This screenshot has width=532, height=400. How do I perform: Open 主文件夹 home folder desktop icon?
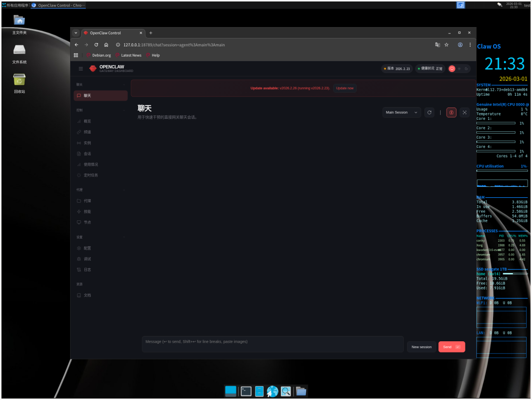(19, 24)
